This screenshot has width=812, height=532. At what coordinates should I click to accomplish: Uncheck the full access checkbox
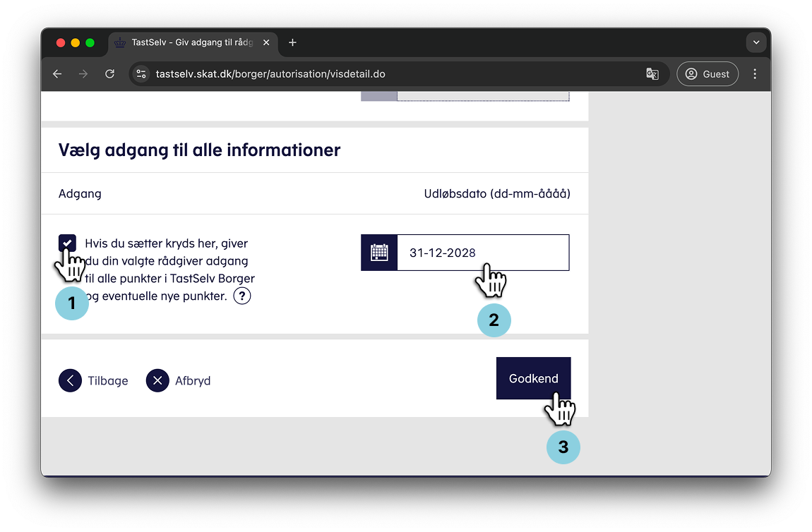pyautogui.click(x=68, y=243)
